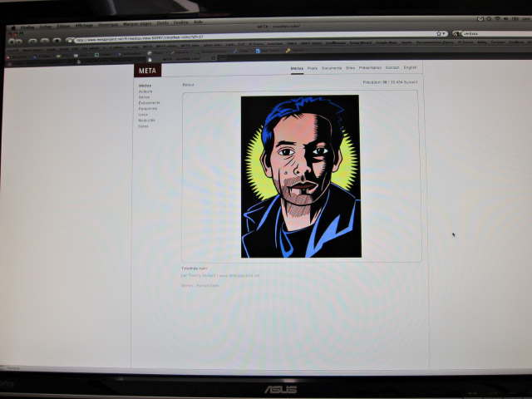Open the new tab plus button

[x=223, y=58]
